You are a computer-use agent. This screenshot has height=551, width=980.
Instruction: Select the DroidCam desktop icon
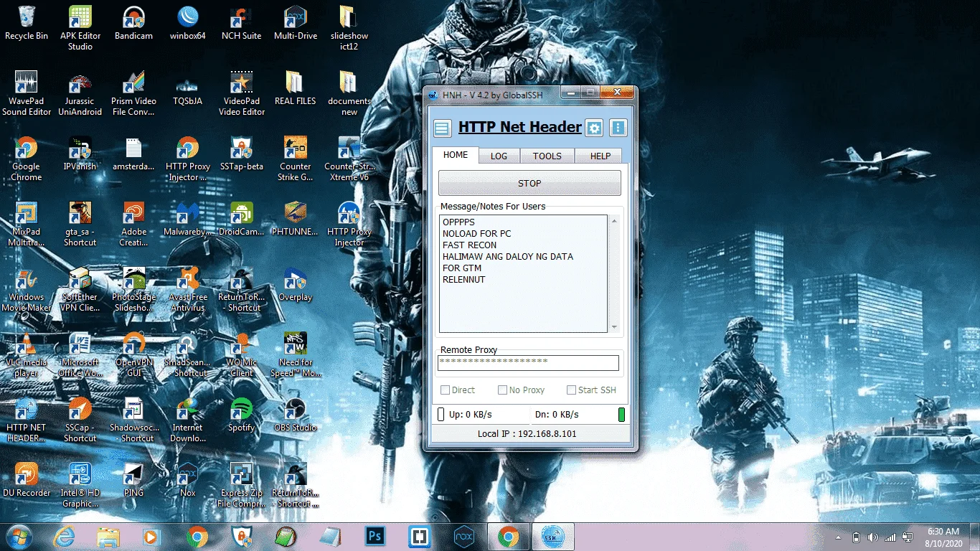(242, 220)
